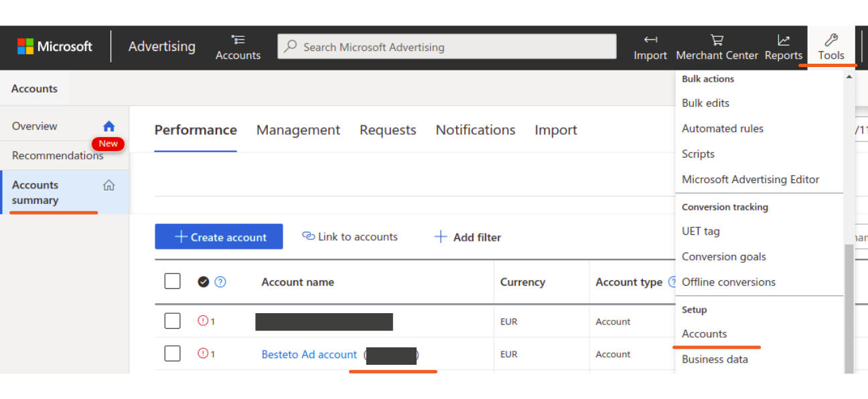Switch to the Requests tab
868x399 pixels.
click(x=388, y=130)
